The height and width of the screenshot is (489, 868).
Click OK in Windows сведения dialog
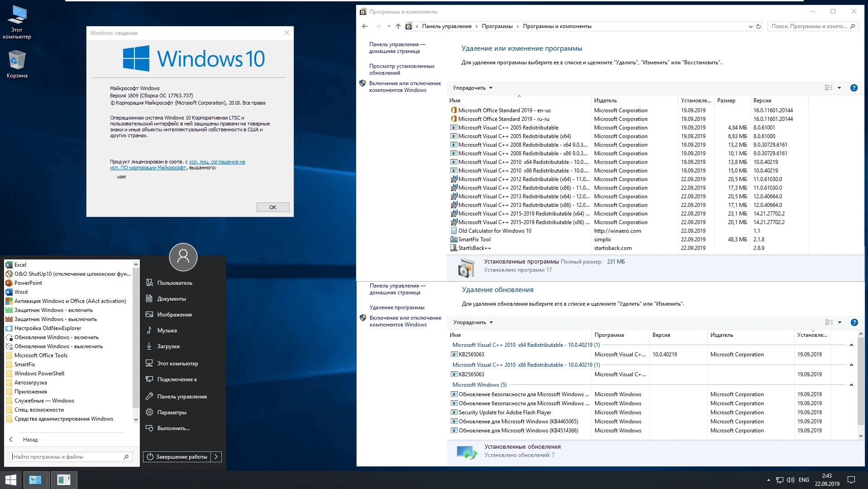[x=273, y=207]
